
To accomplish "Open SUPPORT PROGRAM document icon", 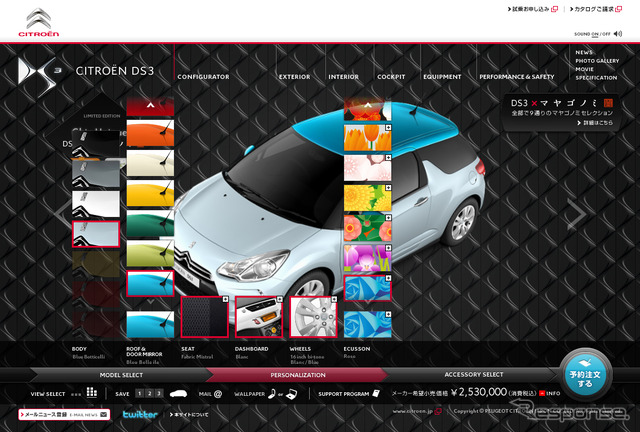I will tap(376, 394).
